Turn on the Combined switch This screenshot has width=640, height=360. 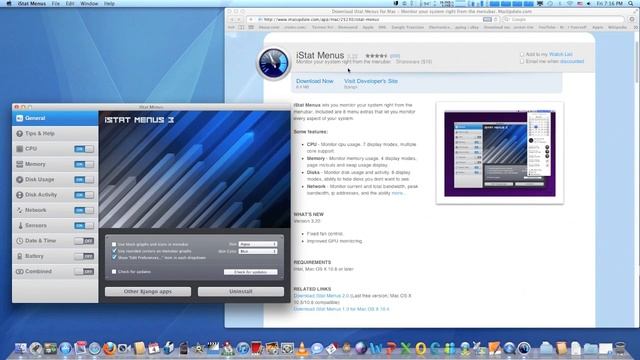[x=84, y=271]
